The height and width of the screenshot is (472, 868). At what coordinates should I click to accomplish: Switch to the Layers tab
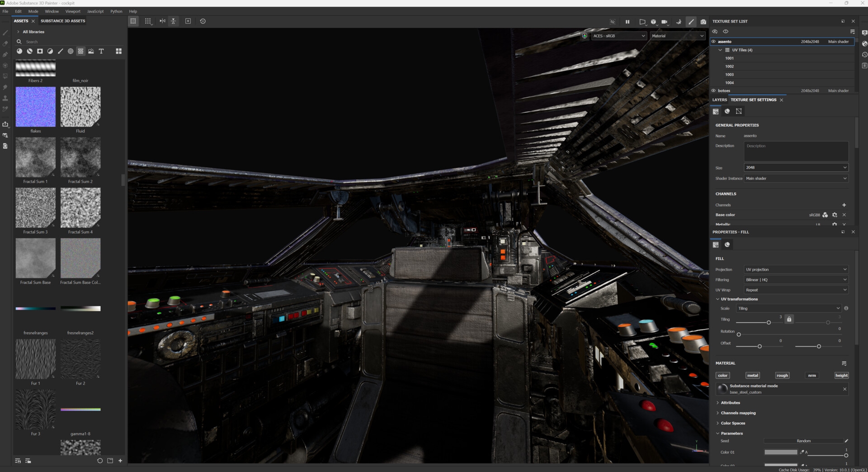(719, 100)
